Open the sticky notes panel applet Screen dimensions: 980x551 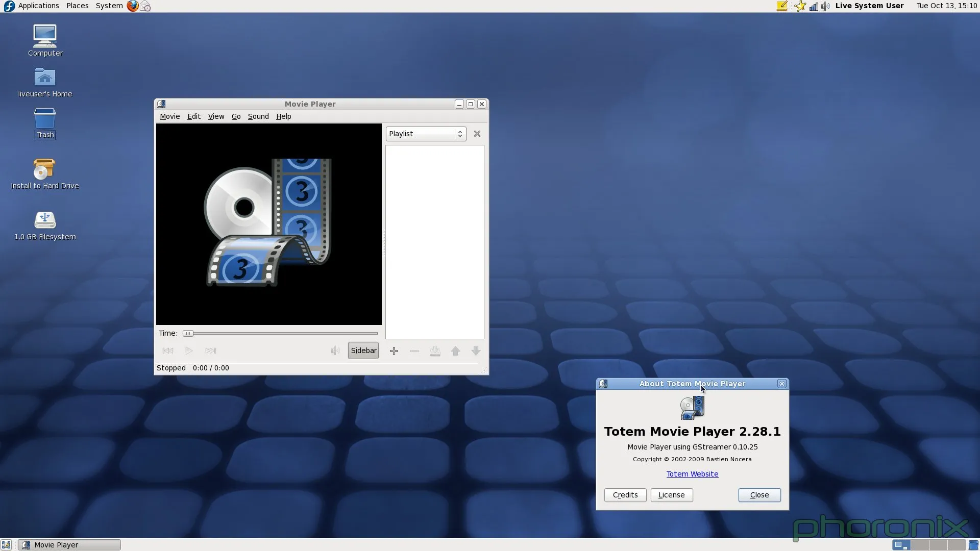point(781,6)
